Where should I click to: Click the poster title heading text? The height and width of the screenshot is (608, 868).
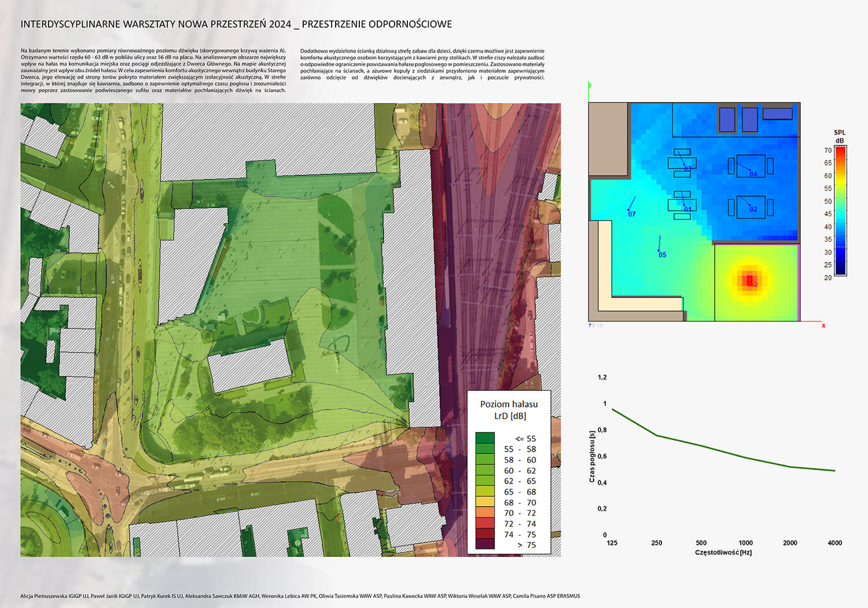click(236, 24)
